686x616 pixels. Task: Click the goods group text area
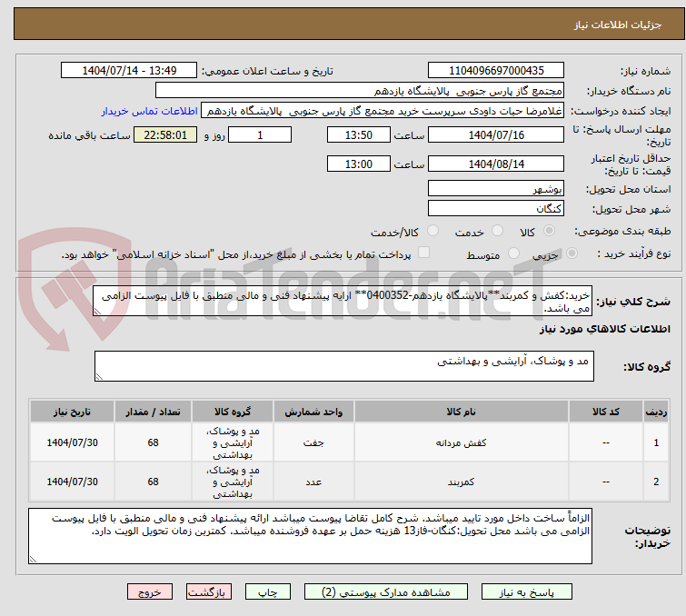click(x=343, y=366)
